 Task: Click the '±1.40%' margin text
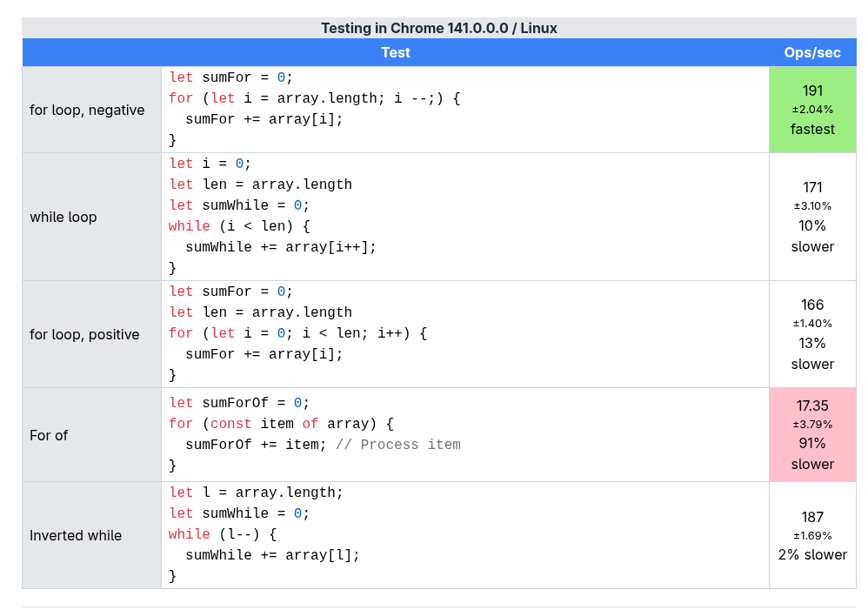(812, 324)
